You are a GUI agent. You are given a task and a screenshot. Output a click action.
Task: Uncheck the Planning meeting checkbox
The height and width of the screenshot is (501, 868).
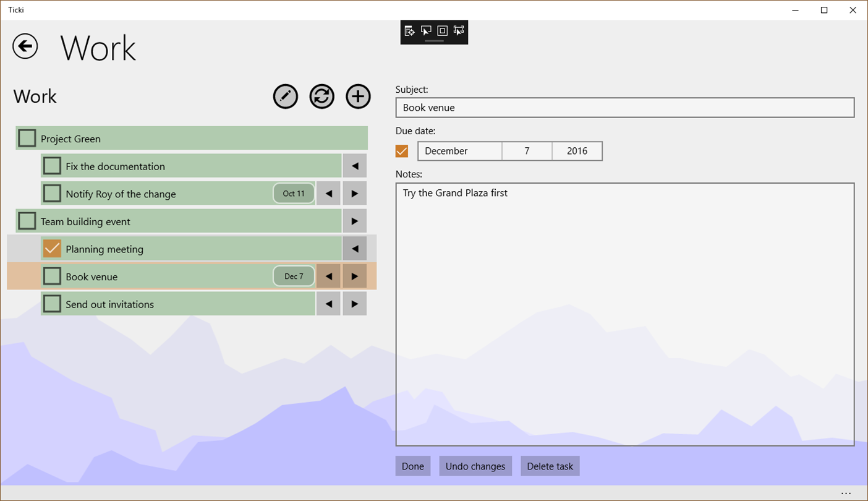[x=52, y=249]
